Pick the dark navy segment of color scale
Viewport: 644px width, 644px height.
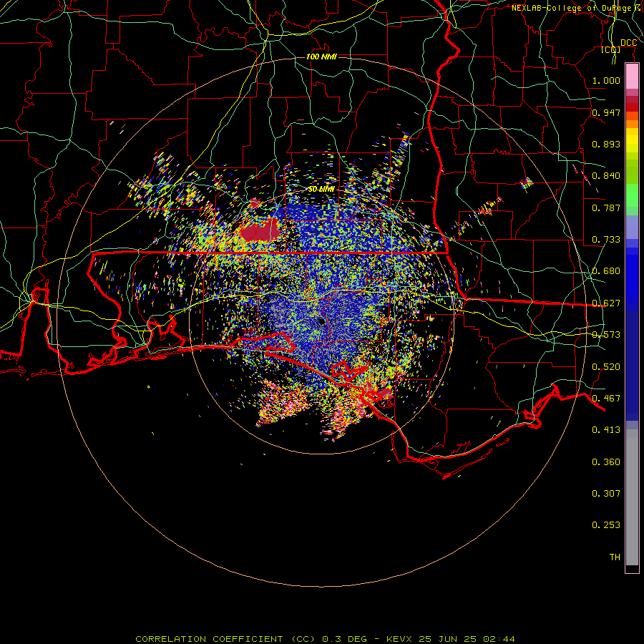coord(632,366)
